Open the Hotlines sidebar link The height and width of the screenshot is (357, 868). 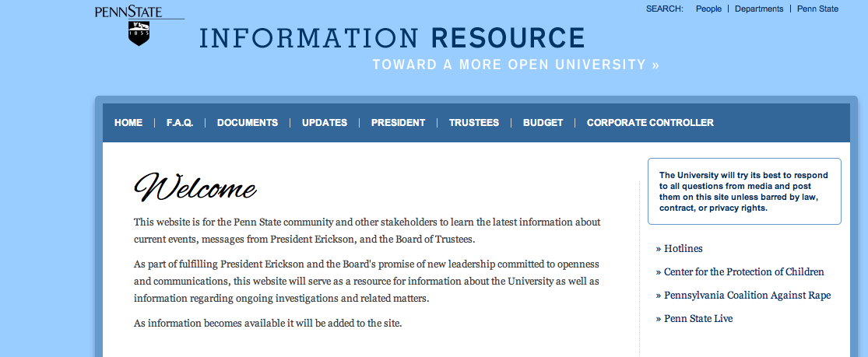(x=683, y=249)
